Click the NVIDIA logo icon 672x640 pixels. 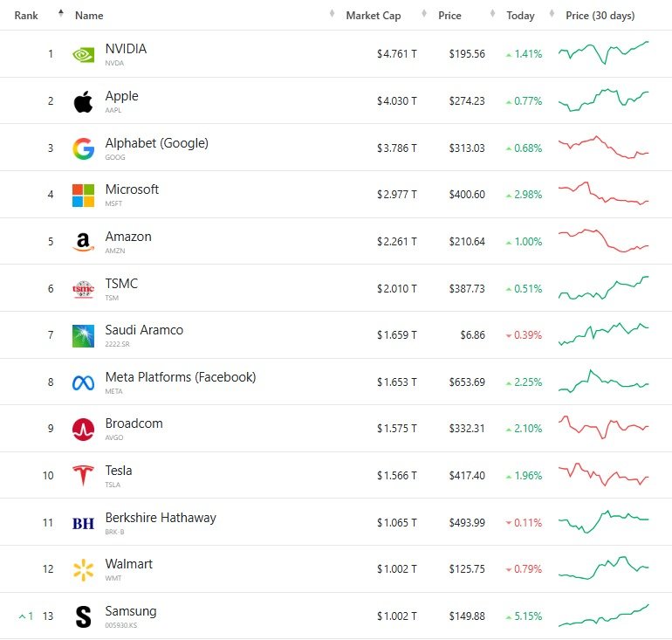tap(83, 54)
